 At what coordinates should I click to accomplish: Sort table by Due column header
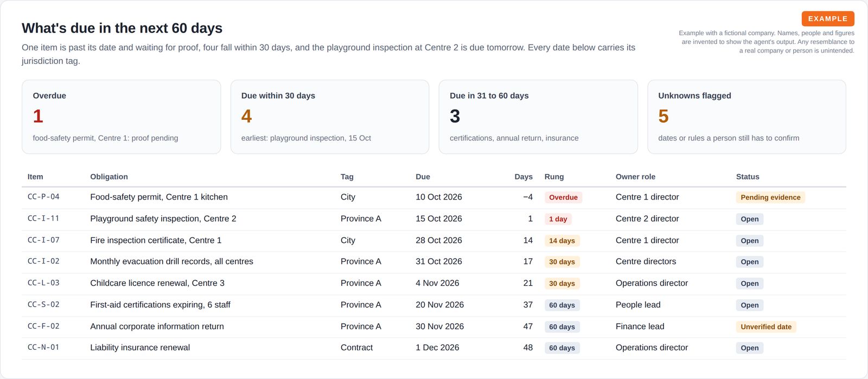[x=423, y=177]
